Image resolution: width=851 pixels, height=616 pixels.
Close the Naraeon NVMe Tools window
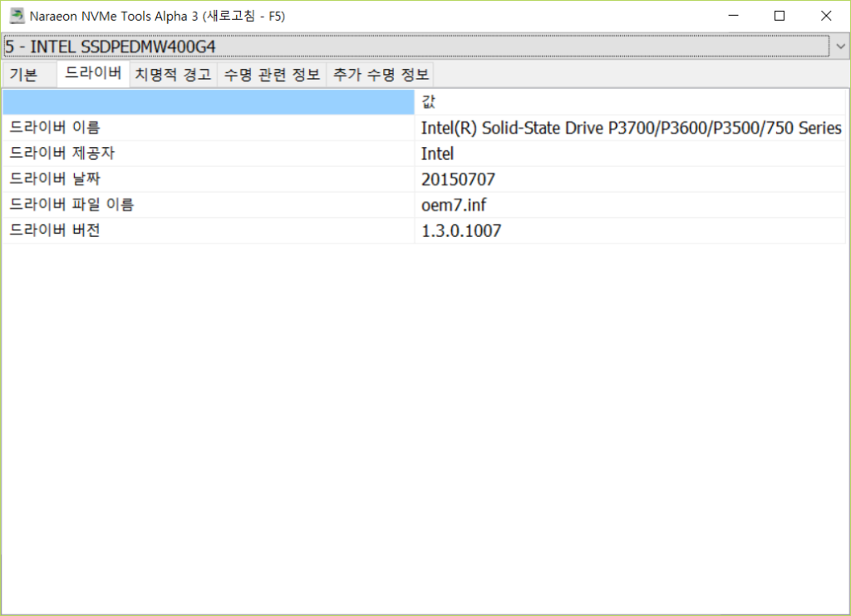pyautogui.click(x=826, y=16)
